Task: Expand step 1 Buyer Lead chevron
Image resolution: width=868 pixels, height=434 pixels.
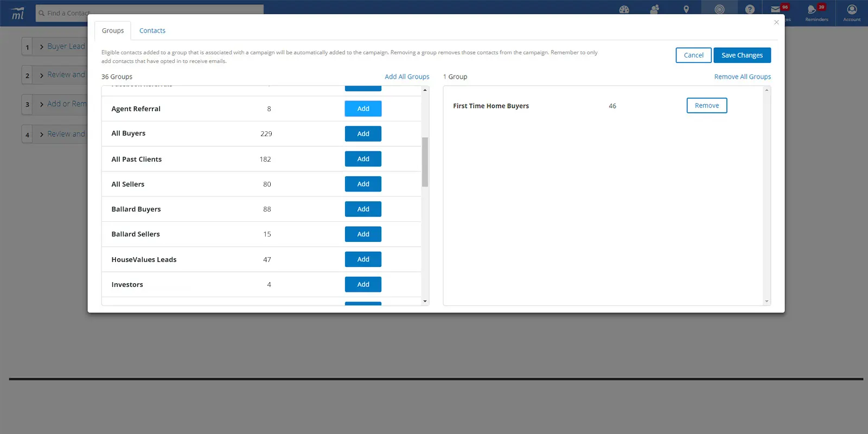Action: pos(42,47)
